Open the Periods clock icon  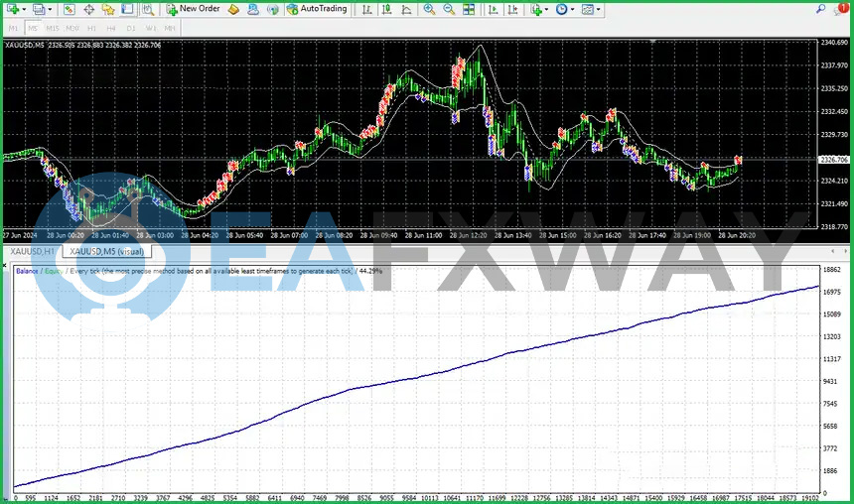pyautogui.click(x=561, y=9)
